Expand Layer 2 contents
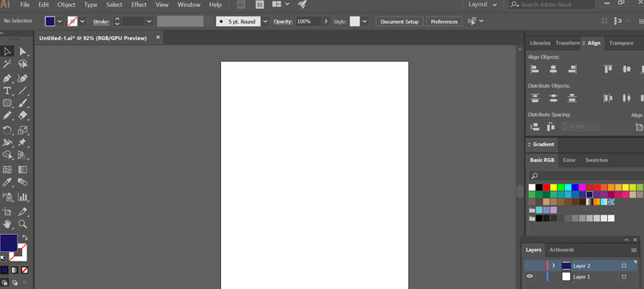The image size is (644, 289). point(554,266)
